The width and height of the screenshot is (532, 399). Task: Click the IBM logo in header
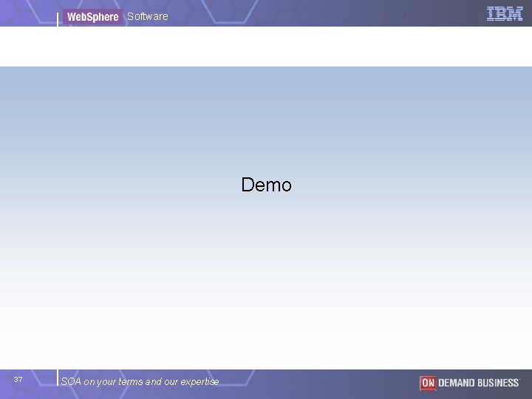(x=505, y=14)
